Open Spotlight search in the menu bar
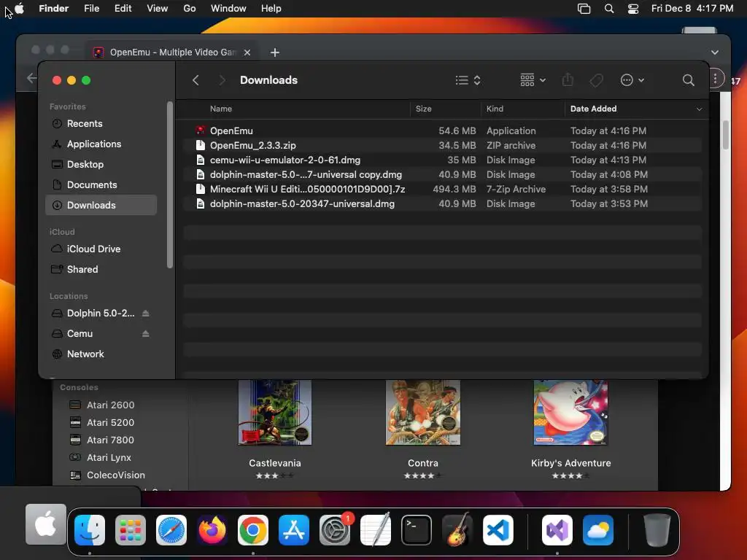The image size is (747, 560). click(x=609, y=9)
